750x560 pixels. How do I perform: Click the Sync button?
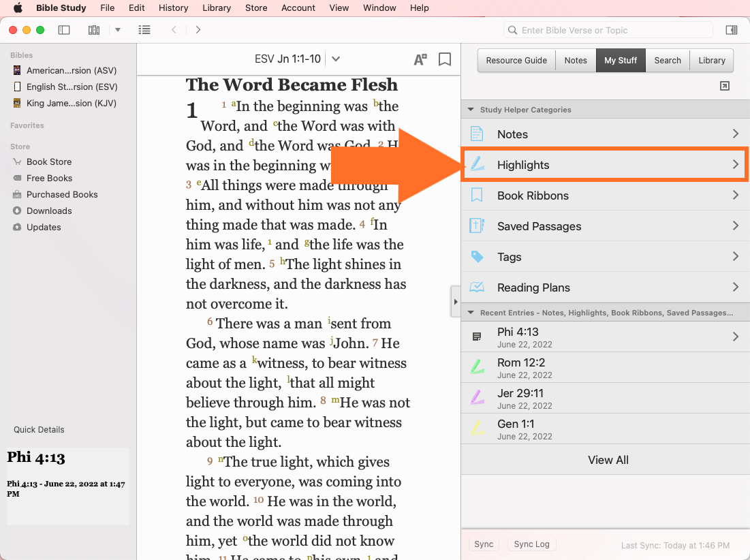tap(484, 544)
